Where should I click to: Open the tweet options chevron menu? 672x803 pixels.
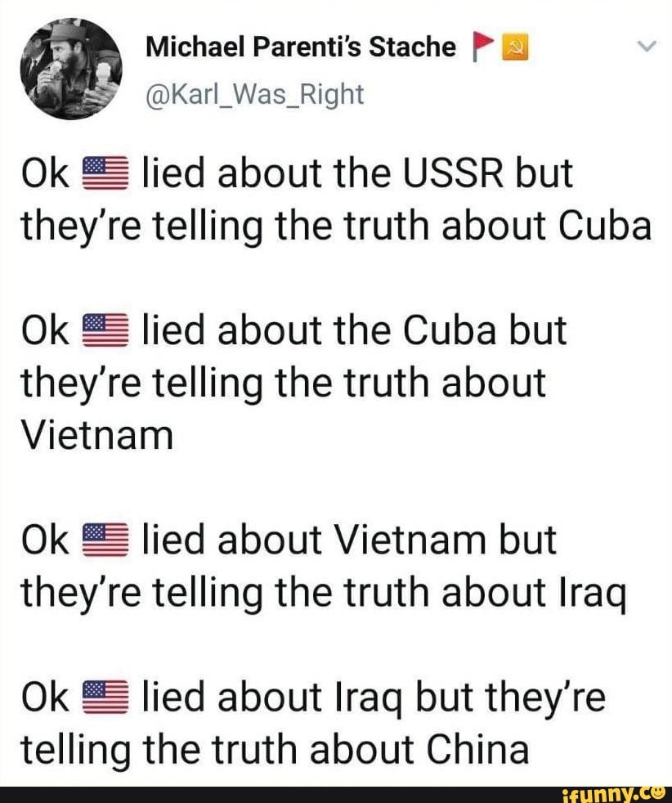point(645,47)
